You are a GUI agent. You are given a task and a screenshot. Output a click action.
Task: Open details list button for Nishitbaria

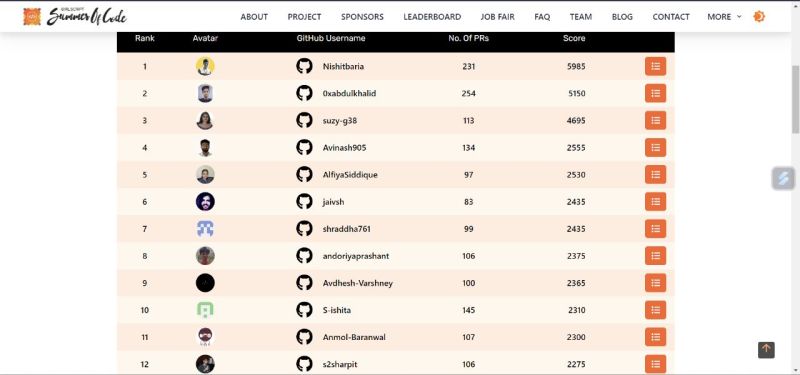point(655,66)
